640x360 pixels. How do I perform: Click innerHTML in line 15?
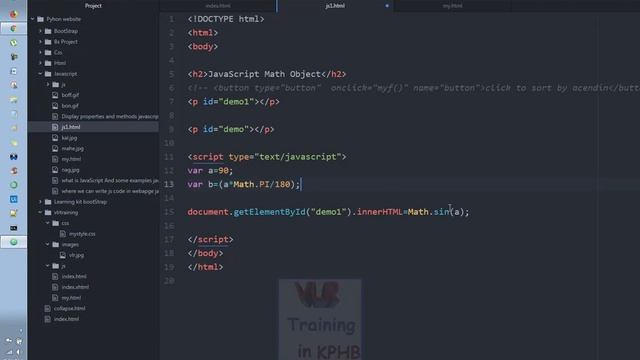coord(380,212)
